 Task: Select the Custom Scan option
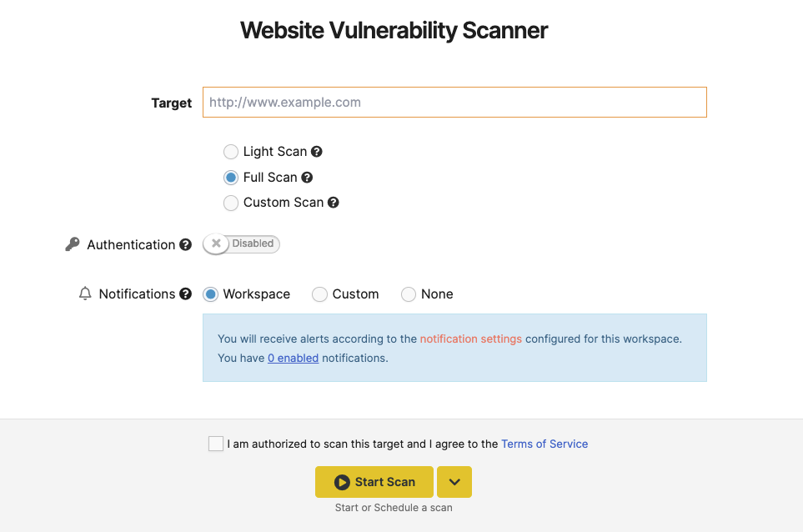pyautogui.click(x=230, y=203)
